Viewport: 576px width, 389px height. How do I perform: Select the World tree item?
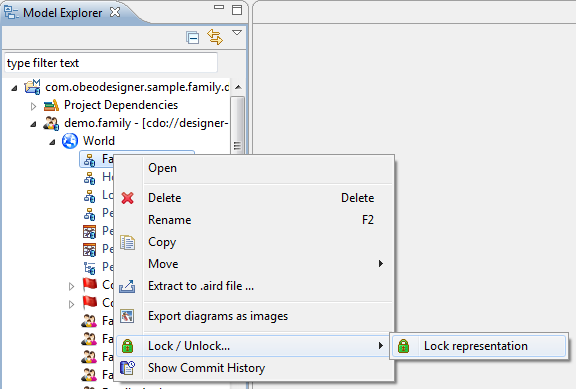pos(98,141)
